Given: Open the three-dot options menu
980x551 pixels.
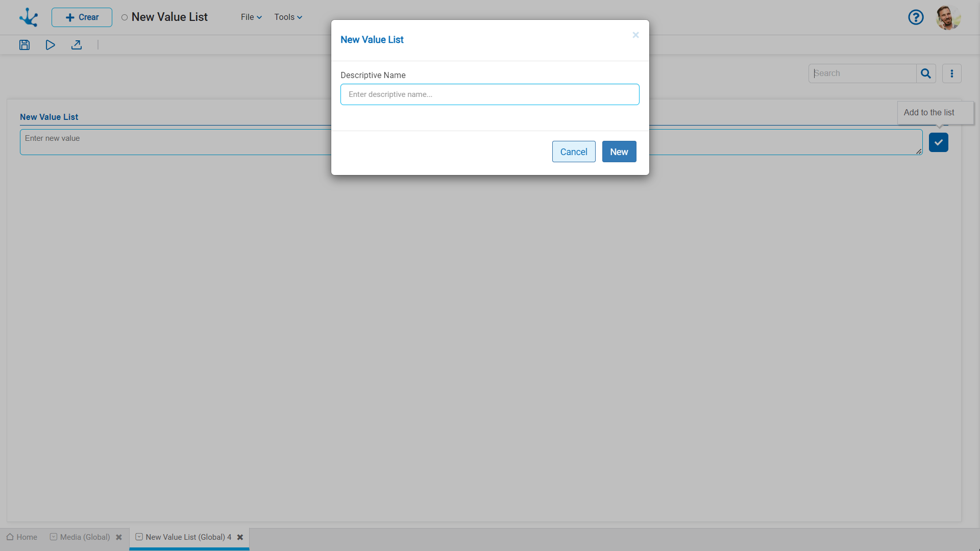Looking at the screenshot, I should 952,73.
